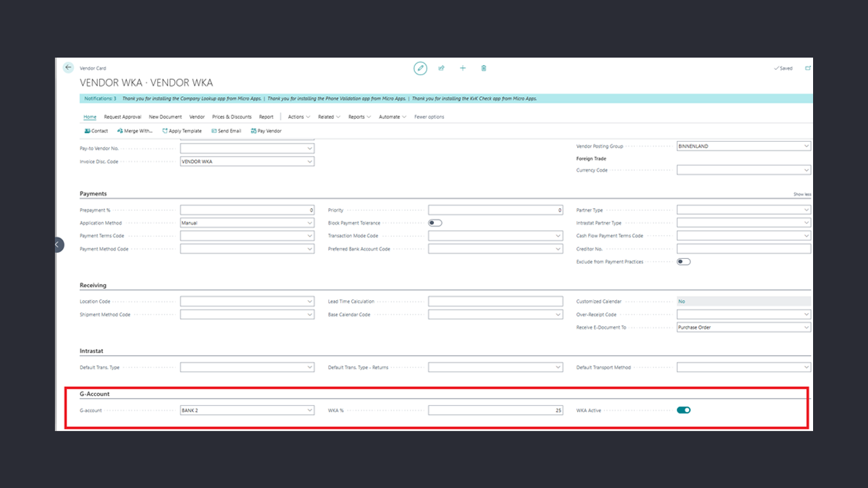868x488 pixels.
Task: Open the G-account dropdown
Action: point(310,410)
